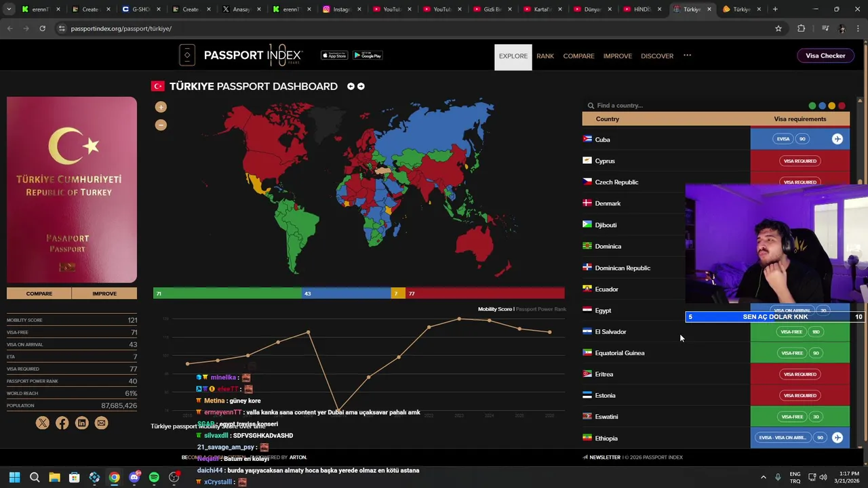Image resolution: width=868 pixels, height=488 pixels.
Task: Zoom out the map with minus button
Action: tap(161, 125)
